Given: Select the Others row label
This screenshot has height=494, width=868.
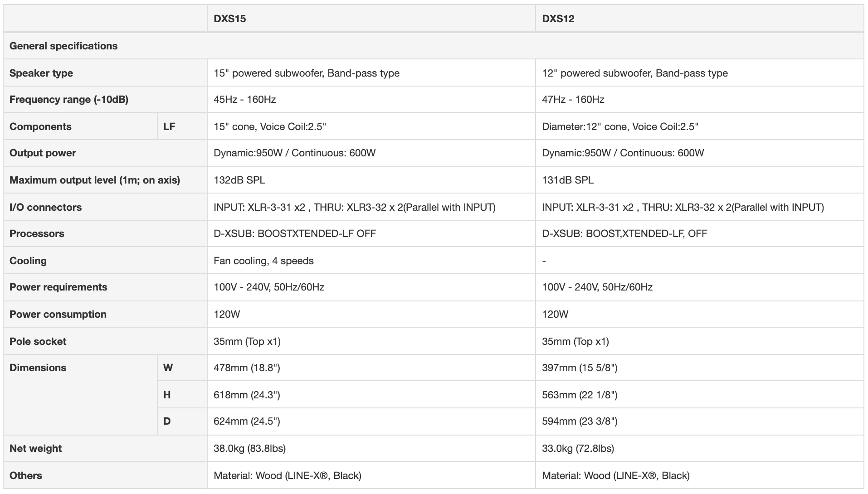Looking at the screenshot, I should coord(26,476).
